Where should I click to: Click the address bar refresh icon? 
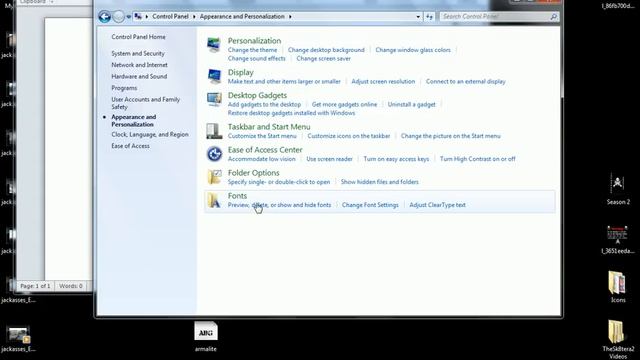[x=429, y=17]
